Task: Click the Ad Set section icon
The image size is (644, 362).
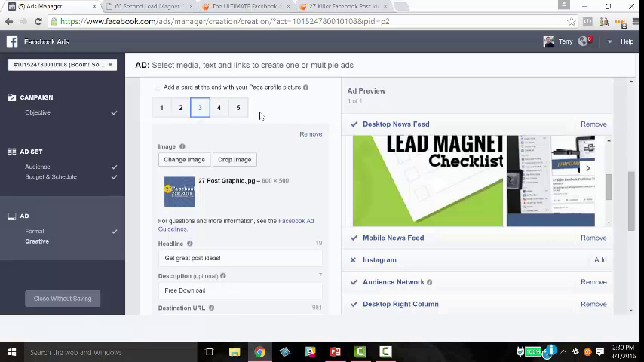Action: (12, 152)
